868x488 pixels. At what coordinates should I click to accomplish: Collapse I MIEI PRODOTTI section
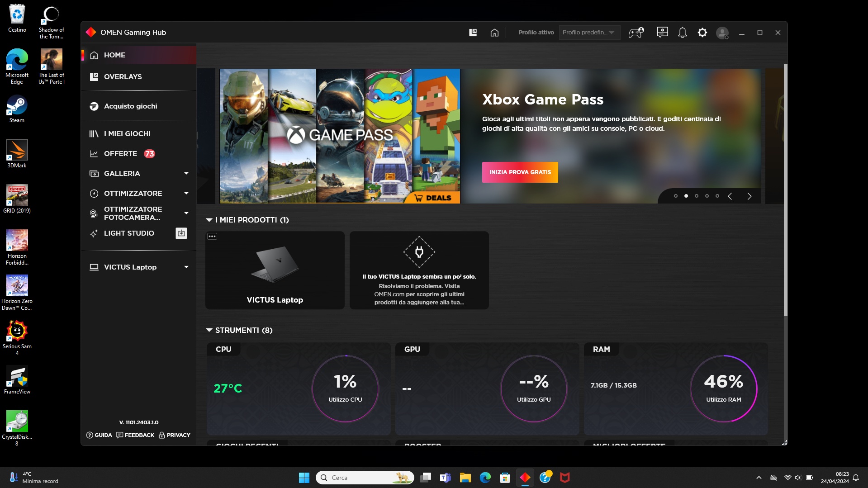209,220
